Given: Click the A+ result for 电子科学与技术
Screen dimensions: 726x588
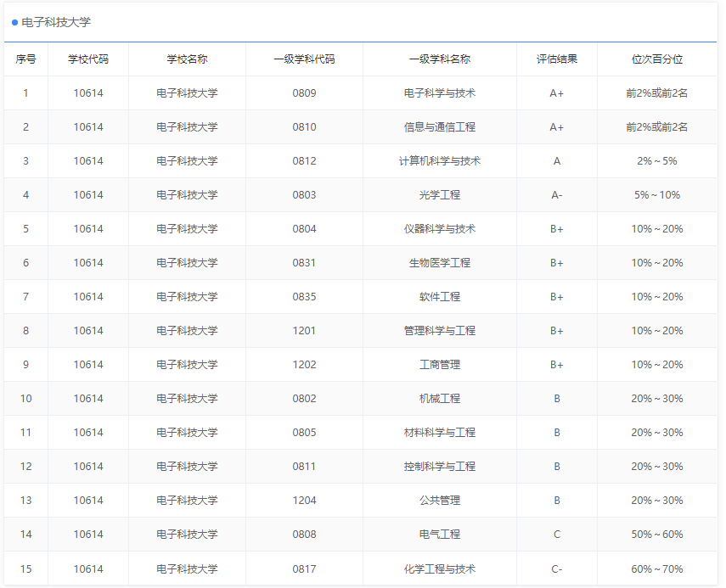Looking at the screenshot, I should tap(556, 93).
